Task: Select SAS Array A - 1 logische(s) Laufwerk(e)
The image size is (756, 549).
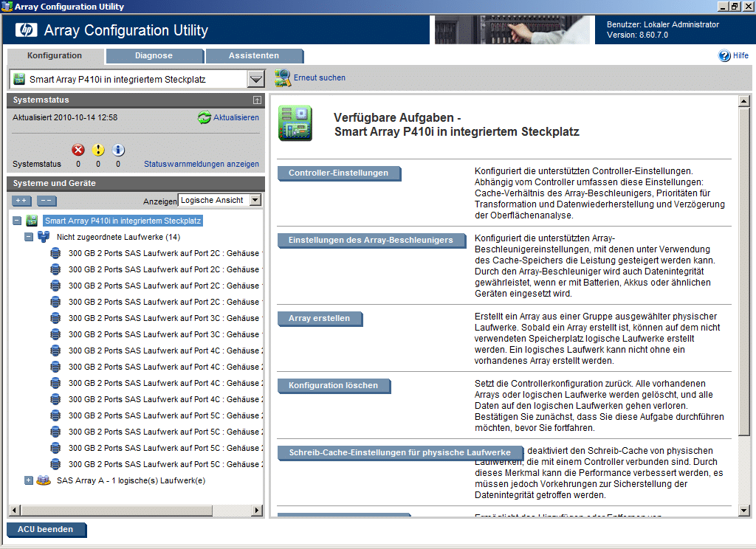Action: (131, 480)
